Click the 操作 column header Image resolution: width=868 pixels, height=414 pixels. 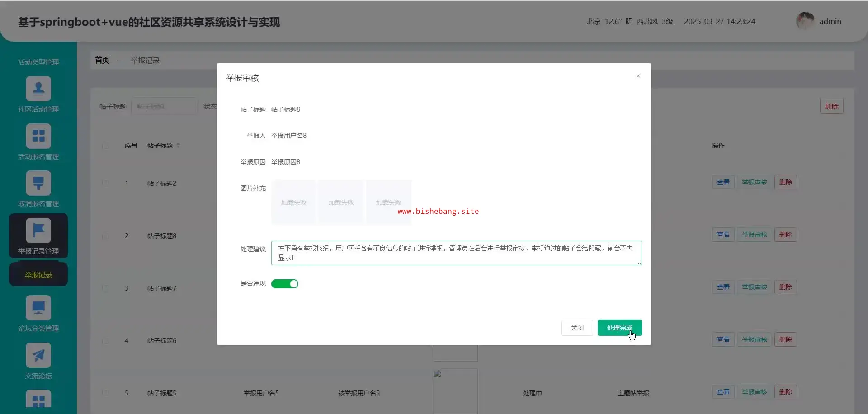pos(718,146)
